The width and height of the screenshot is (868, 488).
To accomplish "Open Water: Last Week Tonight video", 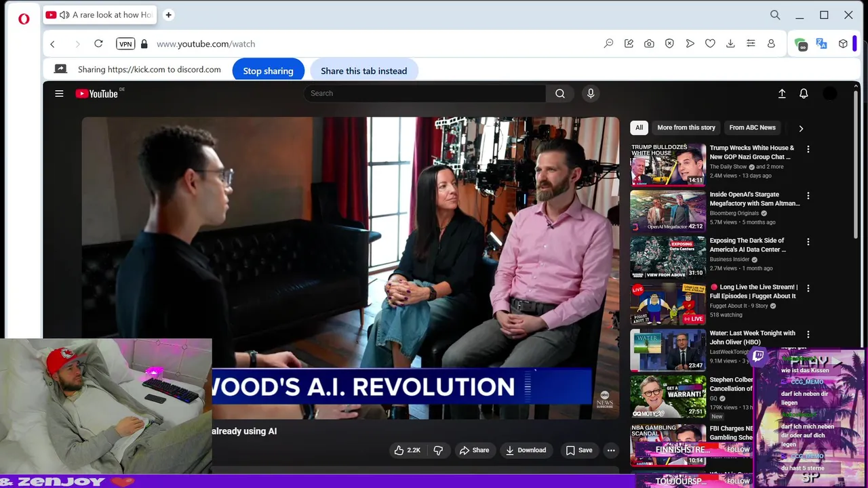I will (x=752, y=338).
